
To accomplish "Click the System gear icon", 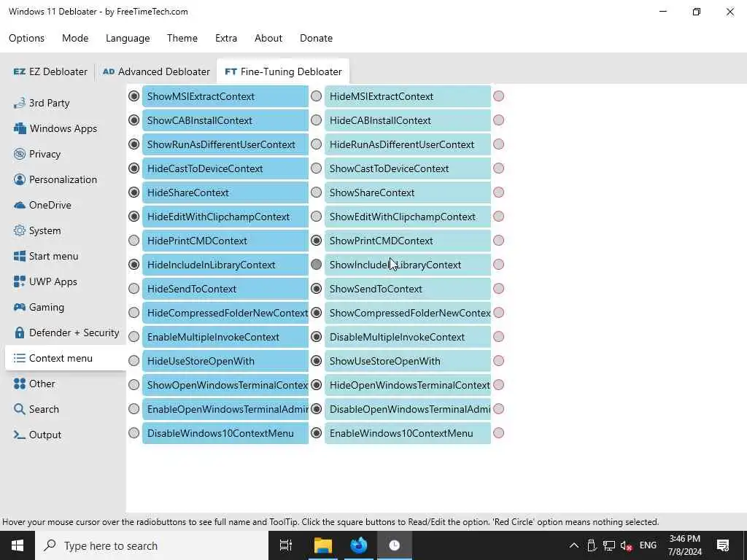I will coord(19,230).
